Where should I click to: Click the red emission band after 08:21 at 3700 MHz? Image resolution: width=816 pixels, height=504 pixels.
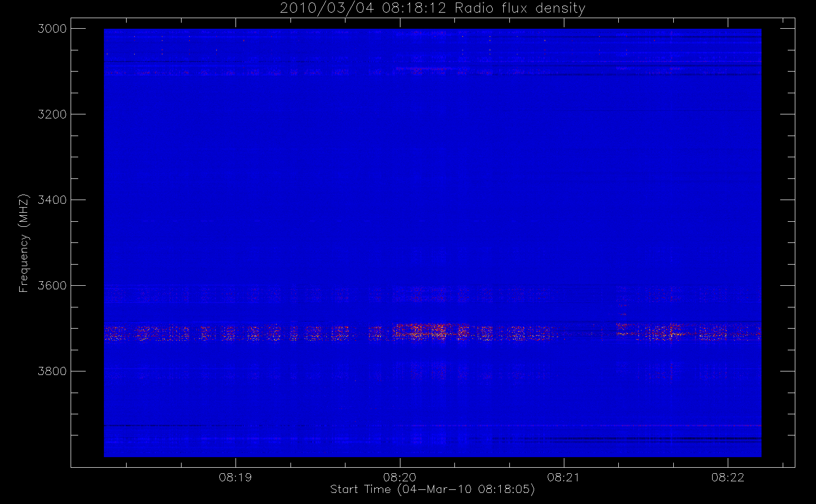pyautogui.click(x=688, y=332)
